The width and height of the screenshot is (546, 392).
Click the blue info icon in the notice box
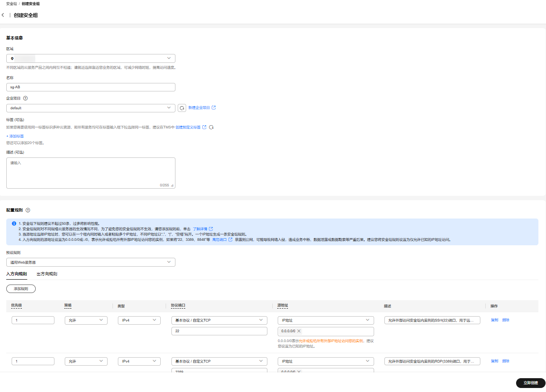(14, 223)
